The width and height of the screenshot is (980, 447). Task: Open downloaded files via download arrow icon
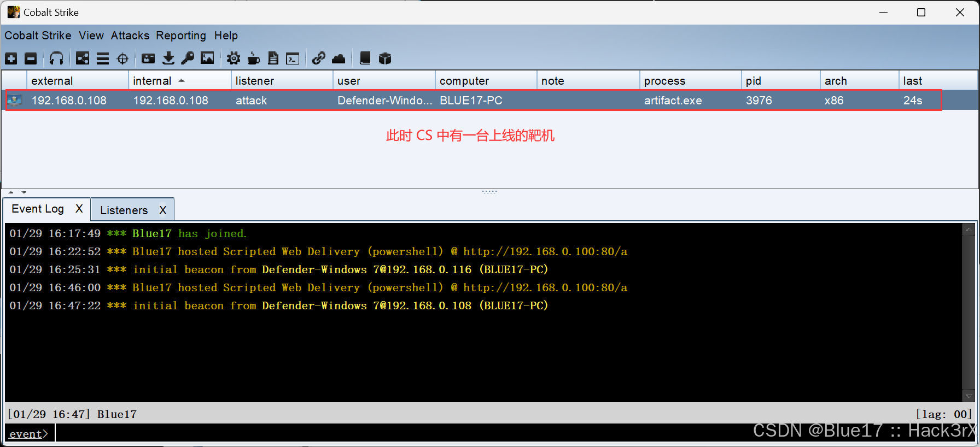click(x=168, y=58)
